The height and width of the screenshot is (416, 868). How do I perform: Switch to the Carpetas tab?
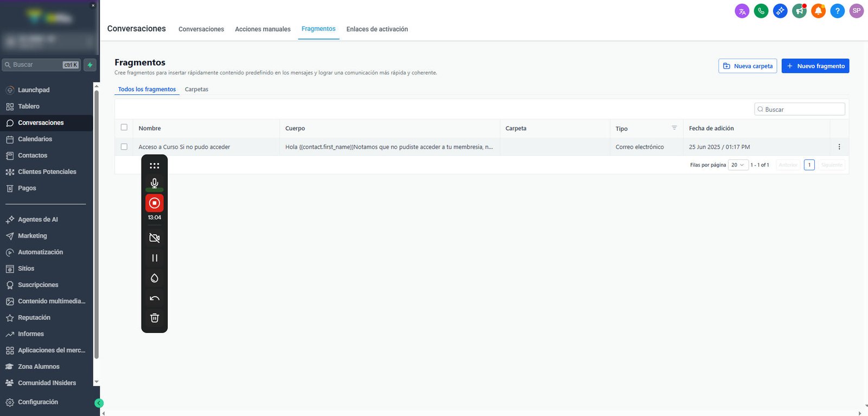point(196,89)
